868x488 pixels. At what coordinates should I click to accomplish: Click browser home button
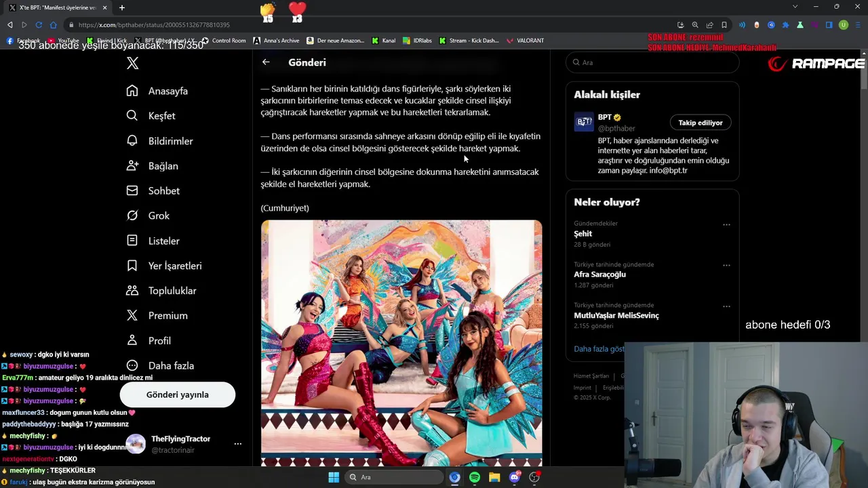click(54, 25)
